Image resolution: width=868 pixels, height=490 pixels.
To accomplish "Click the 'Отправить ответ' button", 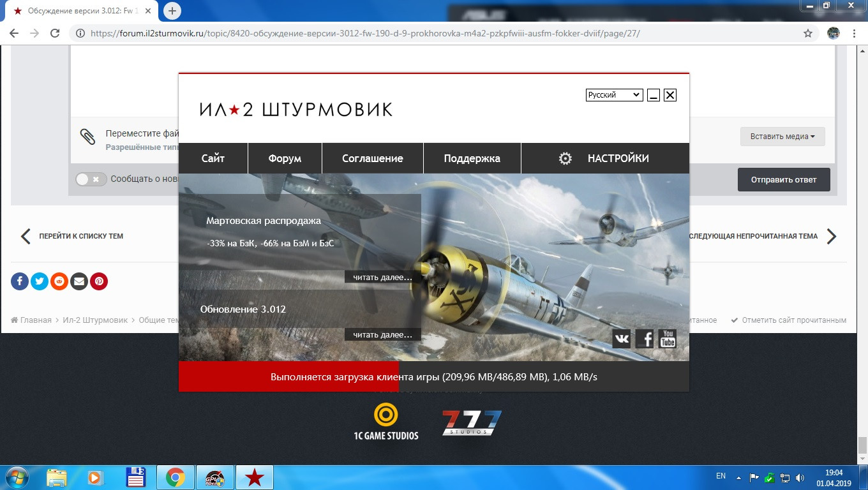I will 784,179.
